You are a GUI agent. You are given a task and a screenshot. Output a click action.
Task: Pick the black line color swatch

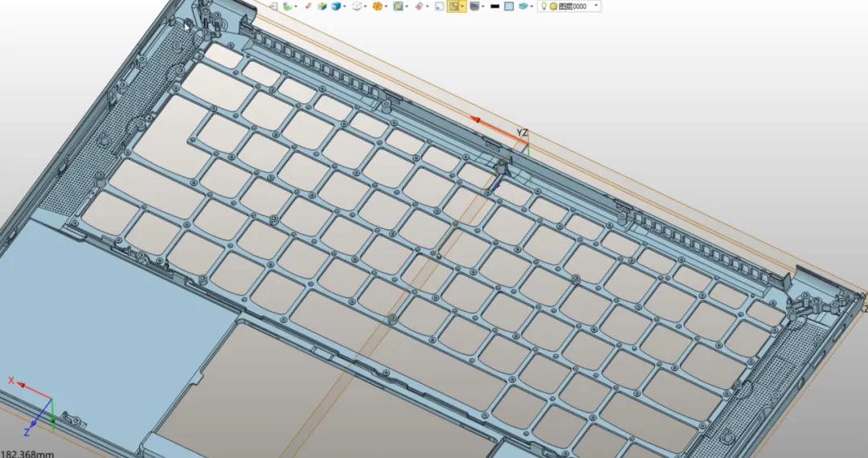coord(495,6)
